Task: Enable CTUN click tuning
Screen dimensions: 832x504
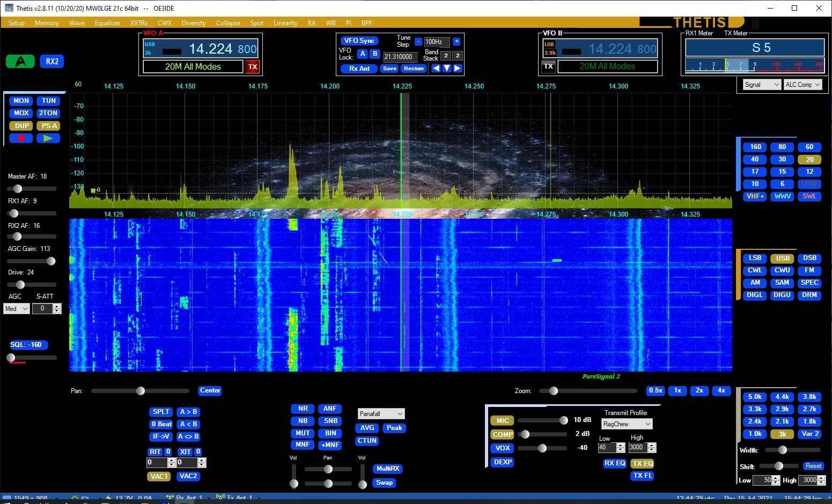Action: 366,440
